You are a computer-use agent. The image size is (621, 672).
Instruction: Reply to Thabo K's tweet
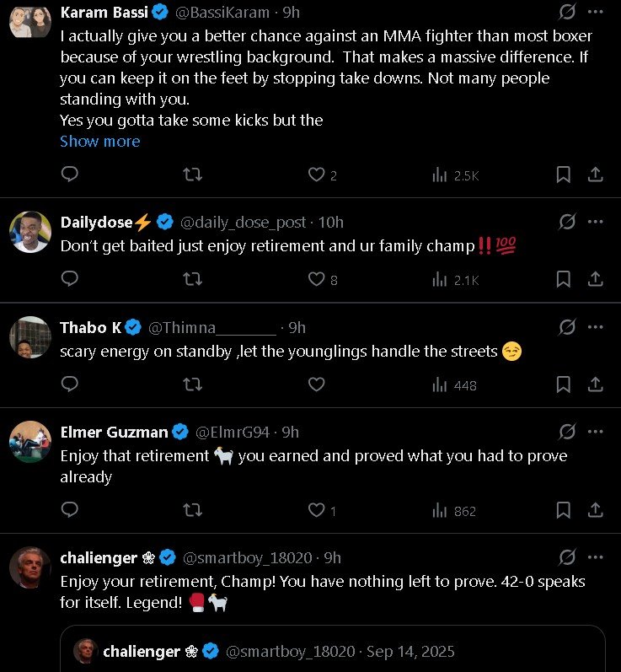pos(71,384)
